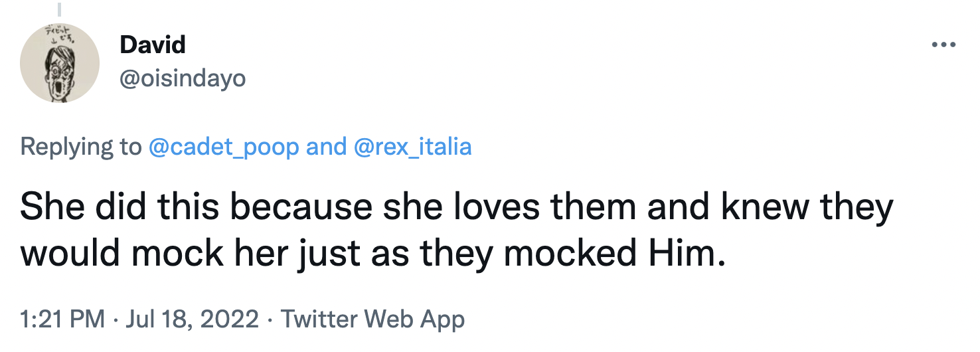The width and height of the screenshot is (980, 352).
Task: Visit the @oisindayo handle profile
Action: click(x=183, y=78)
